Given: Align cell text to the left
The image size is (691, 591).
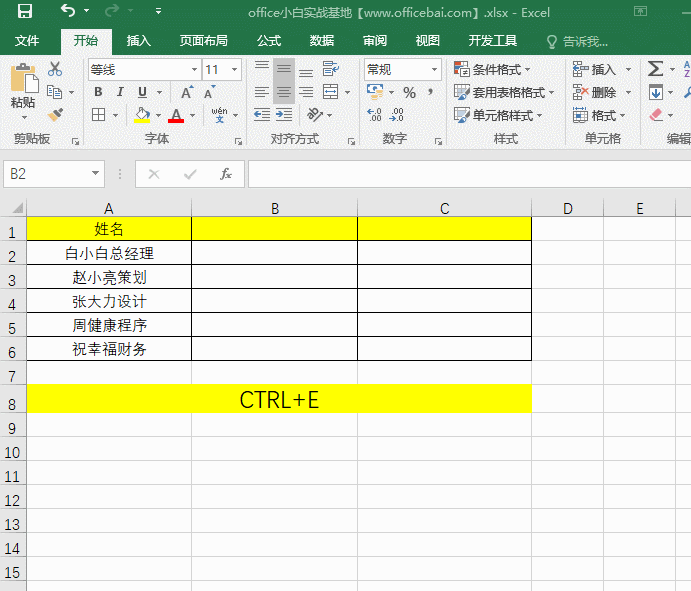Looking at the screenshot, I should point(262,92).
